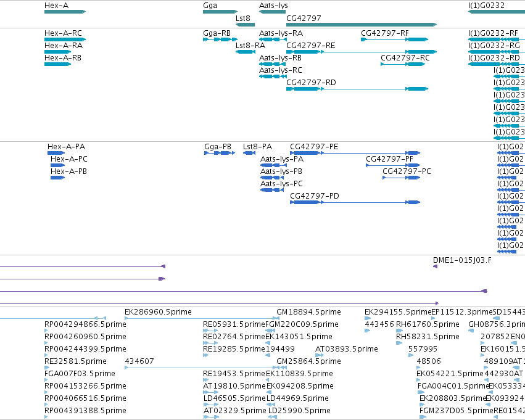525x420 pixels.
Task: Click EST RP004294866.5prime
Action: (x=46, y=331)
